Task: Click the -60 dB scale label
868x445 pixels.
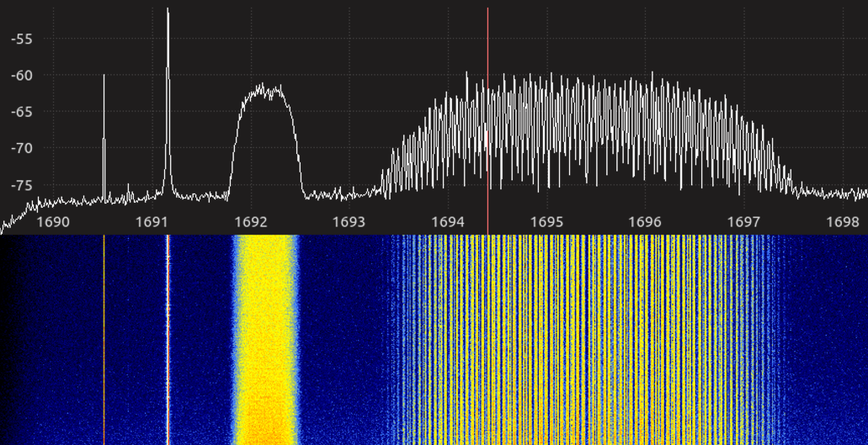Action: pyautogui.click(x=23, y=75)
